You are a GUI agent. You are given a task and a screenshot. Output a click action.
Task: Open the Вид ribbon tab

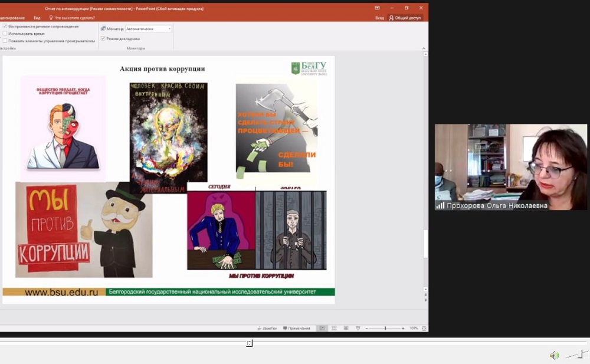37,18
